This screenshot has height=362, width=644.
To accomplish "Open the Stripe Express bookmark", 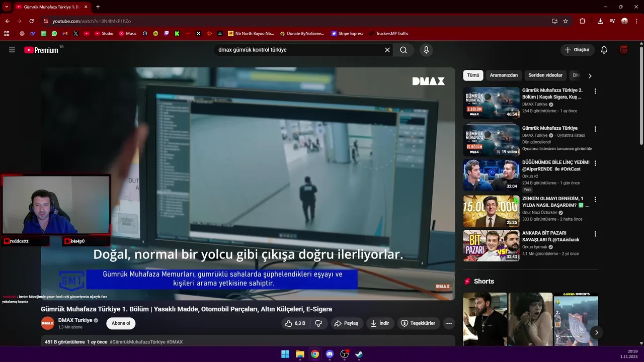I will [x=347, y=34].
